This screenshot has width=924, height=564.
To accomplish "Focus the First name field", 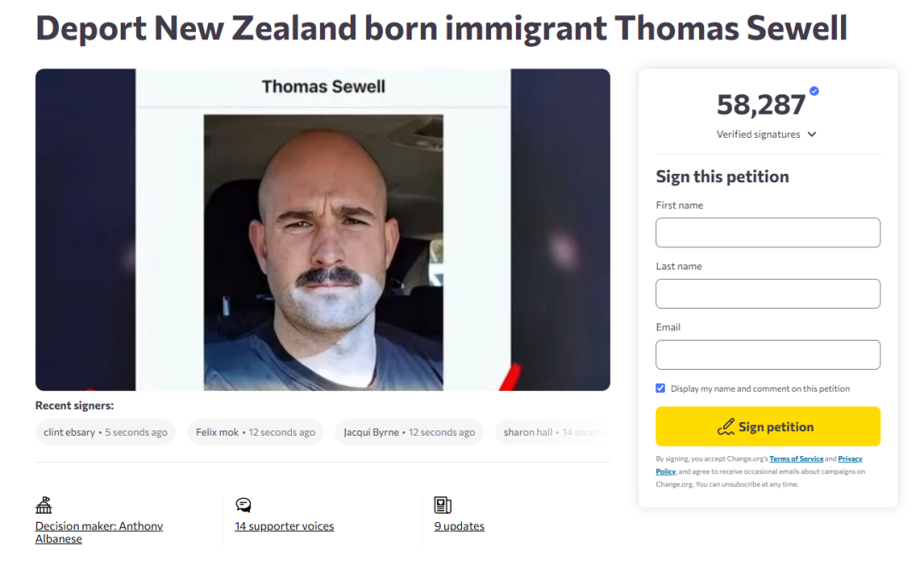I will click(767, 233).
